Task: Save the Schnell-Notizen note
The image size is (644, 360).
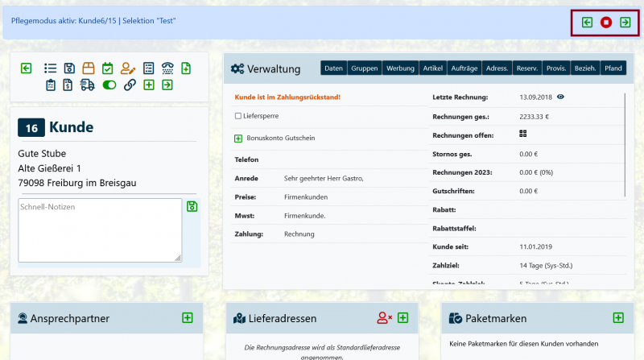Action: (x=192, y=207)
